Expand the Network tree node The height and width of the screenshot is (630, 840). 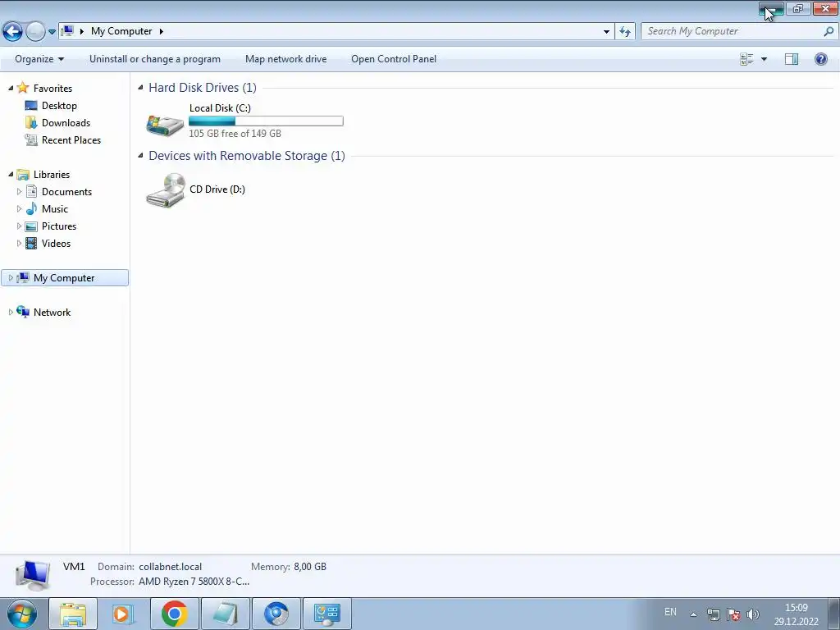pyautogui.click(x=11, y=312)
